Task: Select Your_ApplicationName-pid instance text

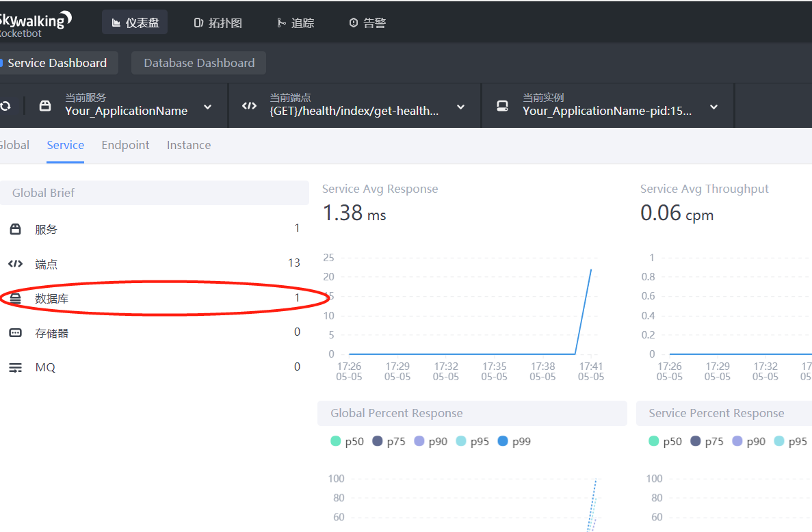Action: point(607,111)
